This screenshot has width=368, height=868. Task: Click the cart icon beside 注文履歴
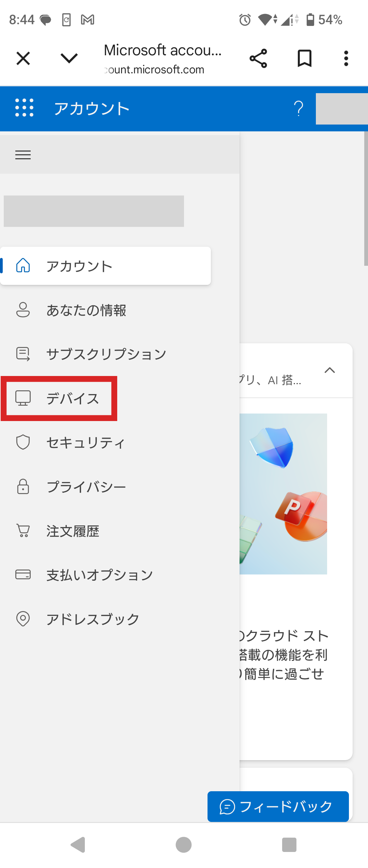pos(23,531)
